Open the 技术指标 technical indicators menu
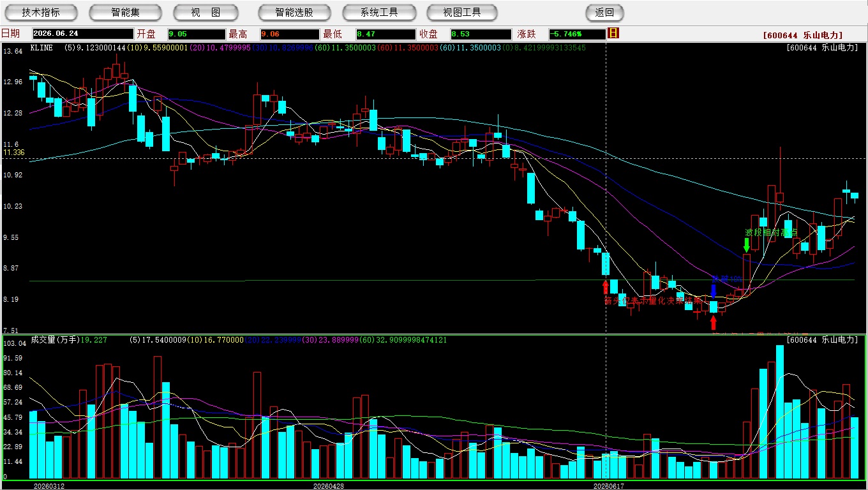Image resolution: width=868 pixels, height=490 pixels. [41, 12]
